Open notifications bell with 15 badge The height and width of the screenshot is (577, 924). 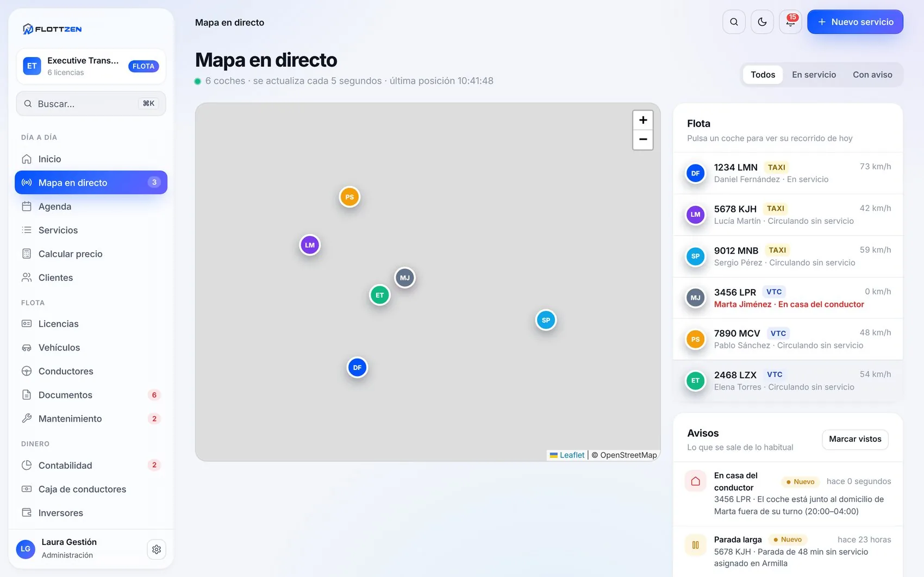790,22
